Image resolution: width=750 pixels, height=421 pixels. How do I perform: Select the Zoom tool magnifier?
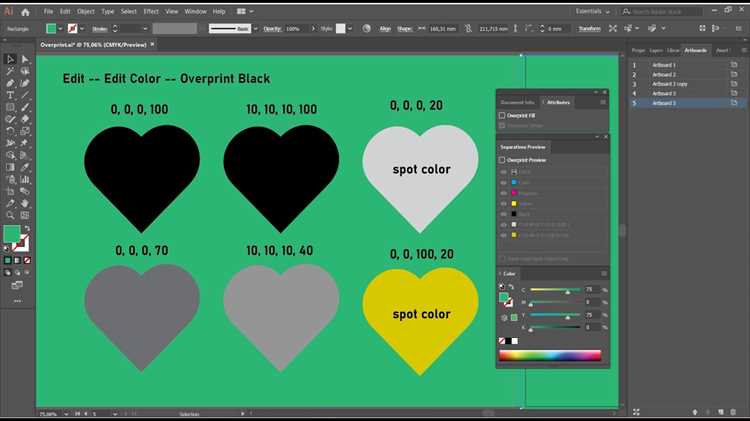tap(10, 215)
